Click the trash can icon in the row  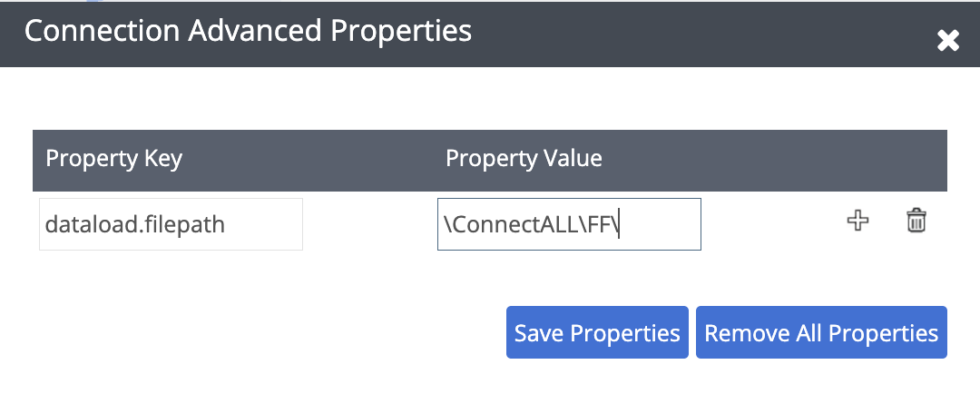pos(916,221)
